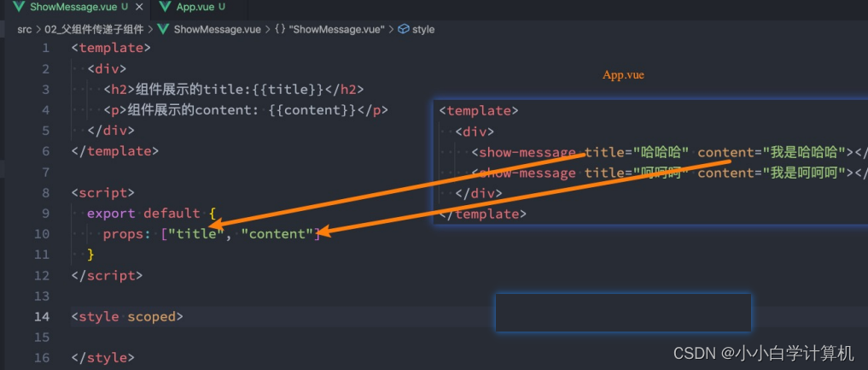Click the <style scoped> tag on line 14

point(127,317)
